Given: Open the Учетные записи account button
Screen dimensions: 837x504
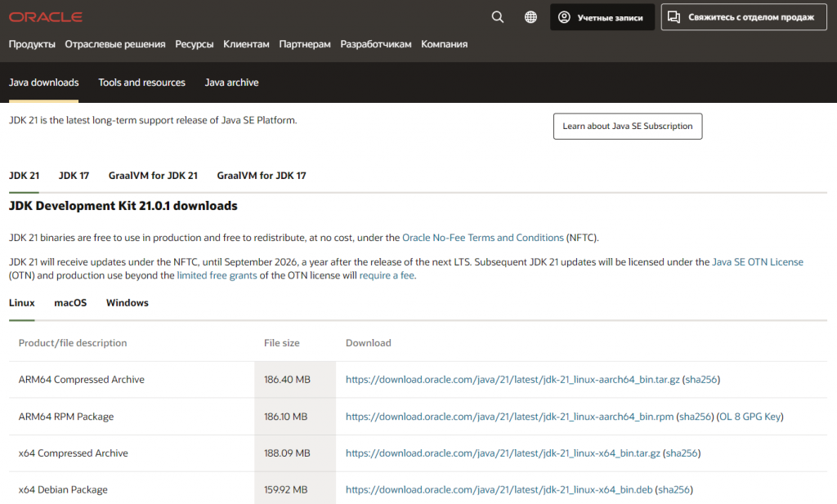Looking at the screenshot, I should [602, 17].
